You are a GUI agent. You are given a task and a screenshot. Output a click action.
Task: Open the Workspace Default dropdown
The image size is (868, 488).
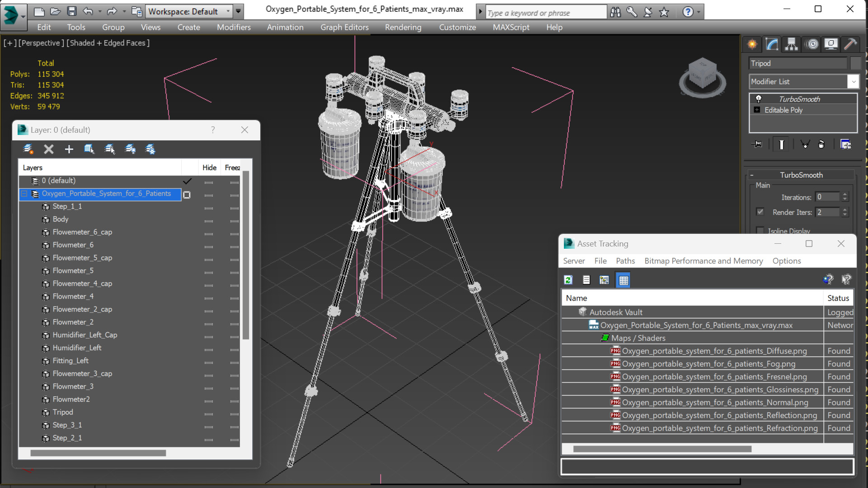click(228, 11)
